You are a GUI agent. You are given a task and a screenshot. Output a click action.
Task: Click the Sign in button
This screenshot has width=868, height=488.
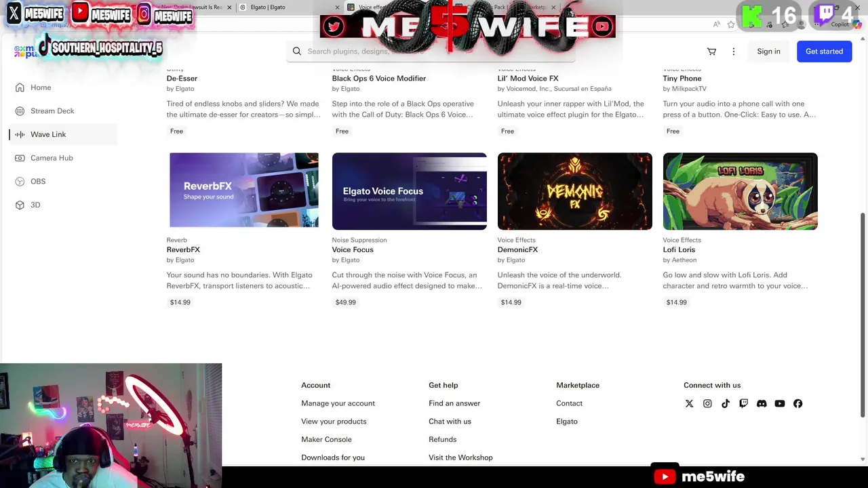click(768, 52)
